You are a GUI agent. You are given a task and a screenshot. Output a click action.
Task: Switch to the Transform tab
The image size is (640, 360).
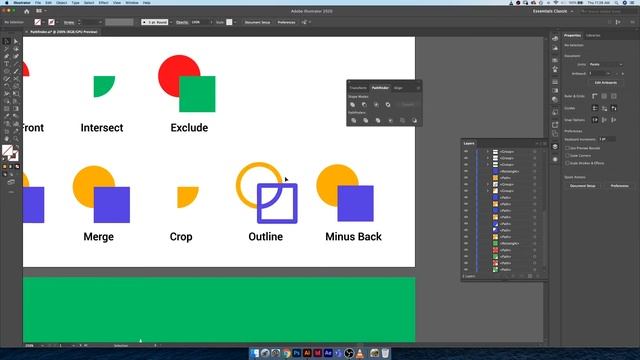point(358,88)
